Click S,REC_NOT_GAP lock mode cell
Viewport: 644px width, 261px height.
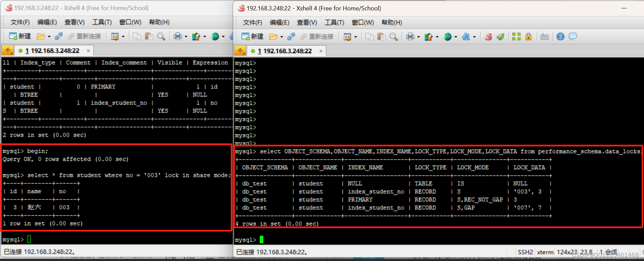[x=480, y=200]
